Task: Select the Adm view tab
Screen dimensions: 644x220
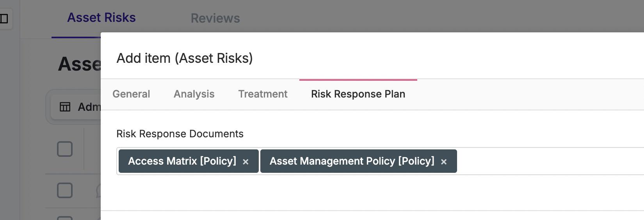Action: pyautogui.click(x=89, y=107)
